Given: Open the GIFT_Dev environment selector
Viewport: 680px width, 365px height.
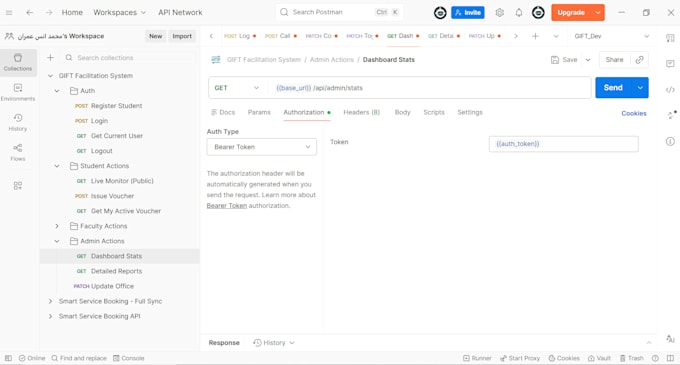Looking at the screenshot, I should [611, 36].
